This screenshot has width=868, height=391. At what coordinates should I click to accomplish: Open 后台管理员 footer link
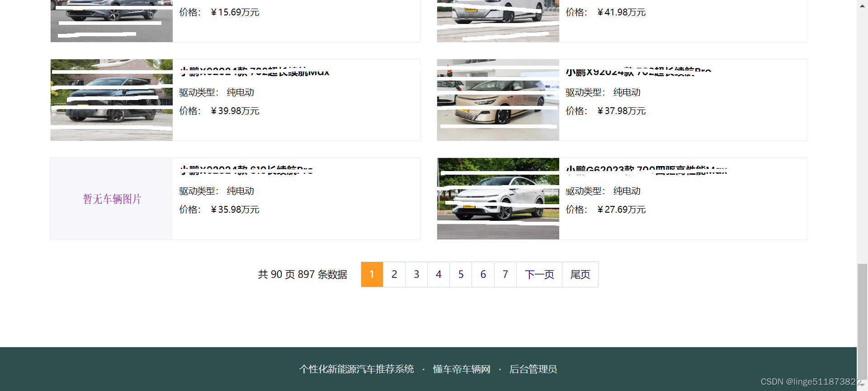(533, 369)
